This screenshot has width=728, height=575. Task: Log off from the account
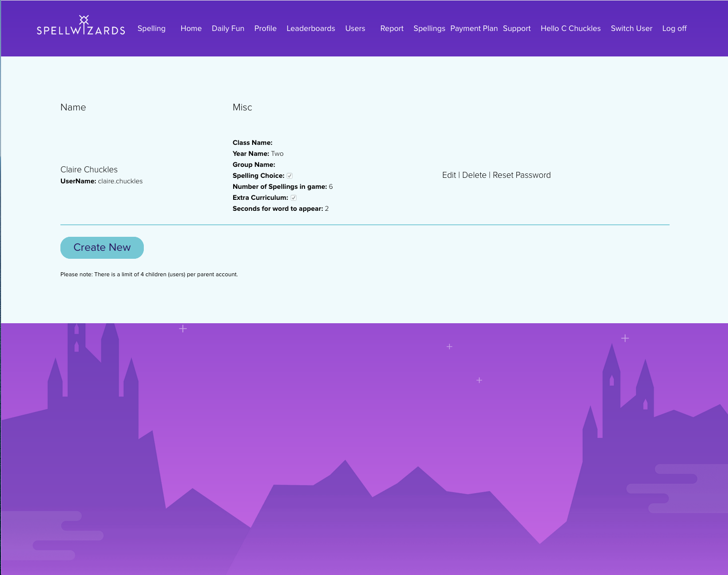click(x=674, y=28)
